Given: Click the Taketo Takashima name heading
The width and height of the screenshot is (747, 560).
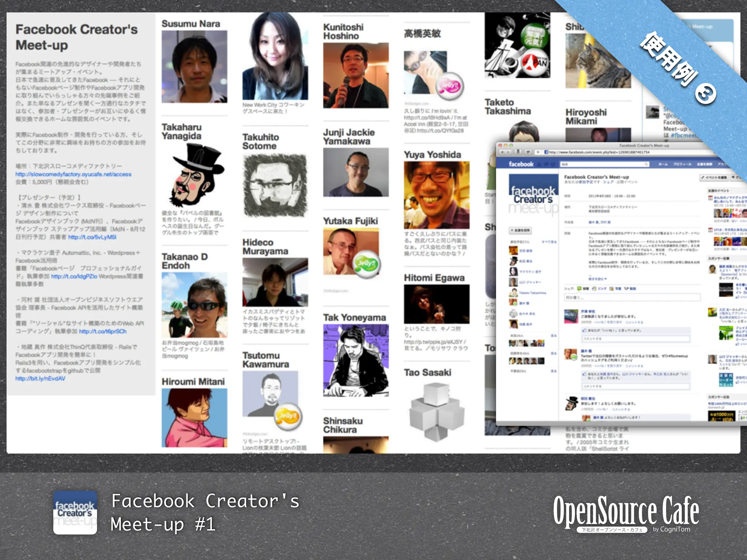Looking at the screenshot, I should (507, 107).
